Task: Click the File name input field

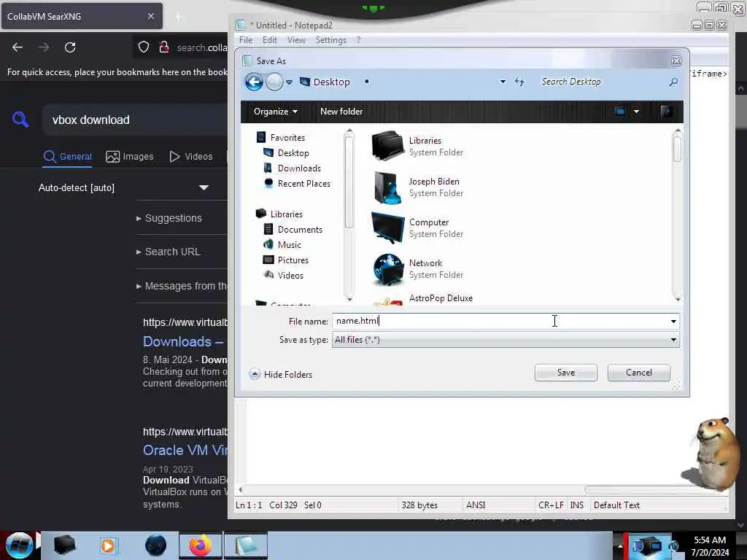Action: 500,321
